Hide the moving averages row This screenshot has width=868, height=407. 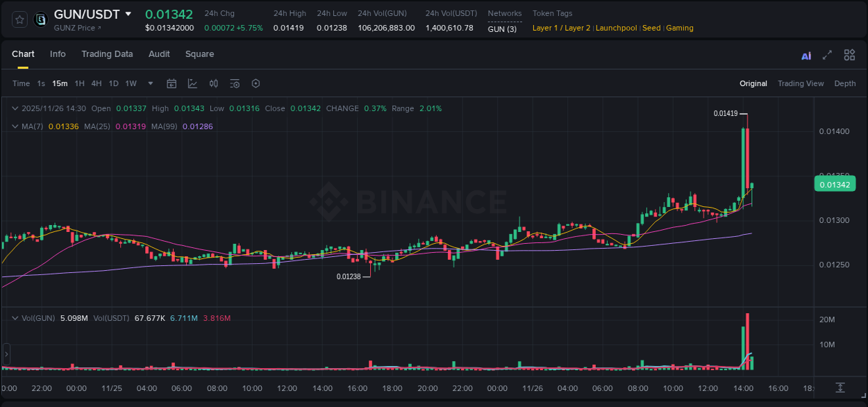[x=15, y=126]
